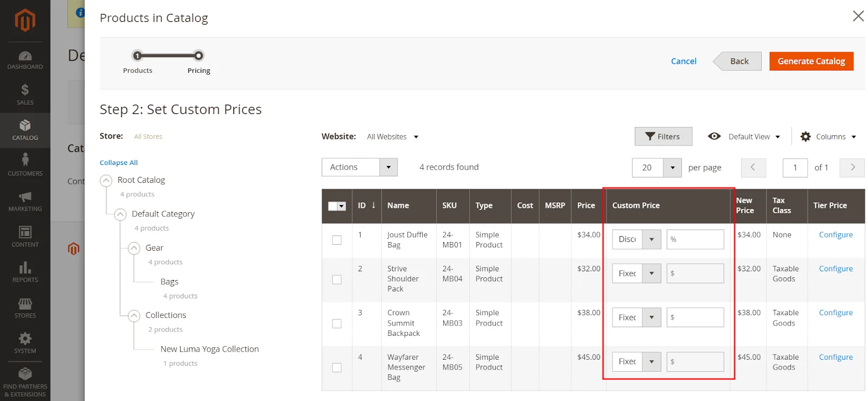Open the Catalog sidebar menu

pos(25,131)
